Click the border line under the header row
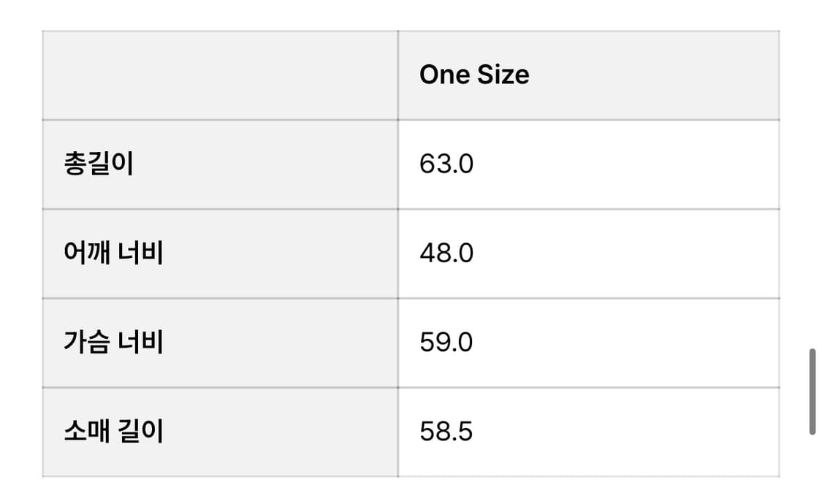Image resolution: width=822 pixels, height=504 pixels. click(x=409, y=120)
